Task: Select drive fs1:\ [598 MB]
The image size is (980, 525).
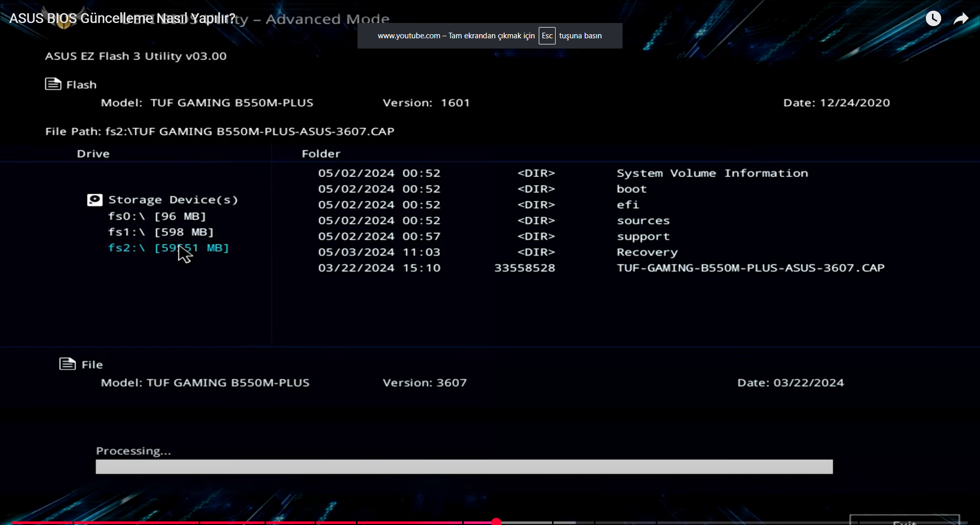Action: point(161,232)
